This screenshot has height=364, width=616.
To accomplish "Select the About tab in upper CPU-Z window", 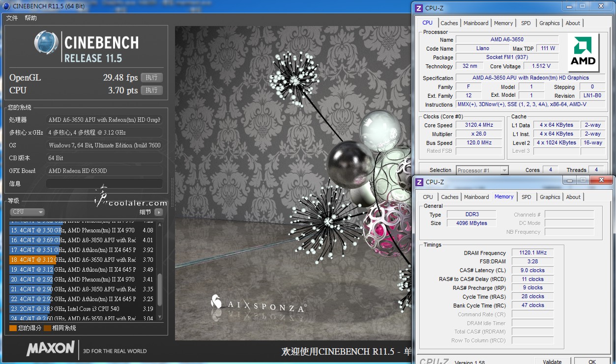I will (573, 23).
